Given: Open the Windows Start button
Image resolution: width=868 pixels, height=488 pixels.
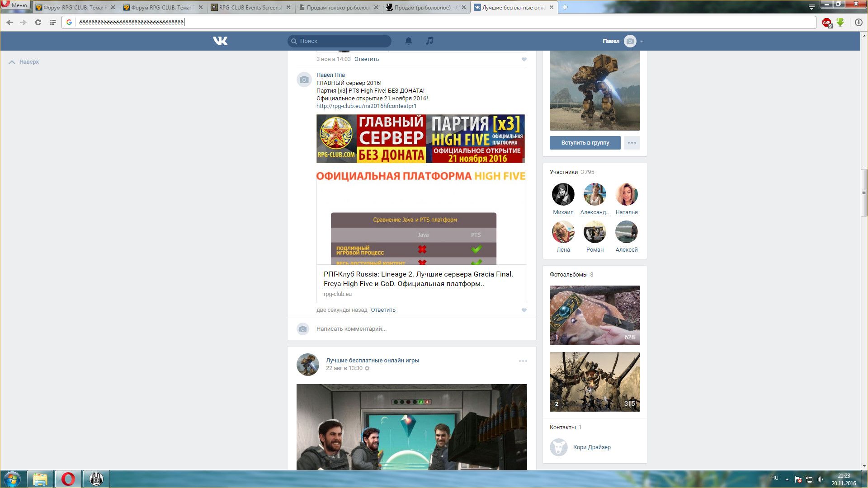Looking at the screenshot, I should pos(12,479).
